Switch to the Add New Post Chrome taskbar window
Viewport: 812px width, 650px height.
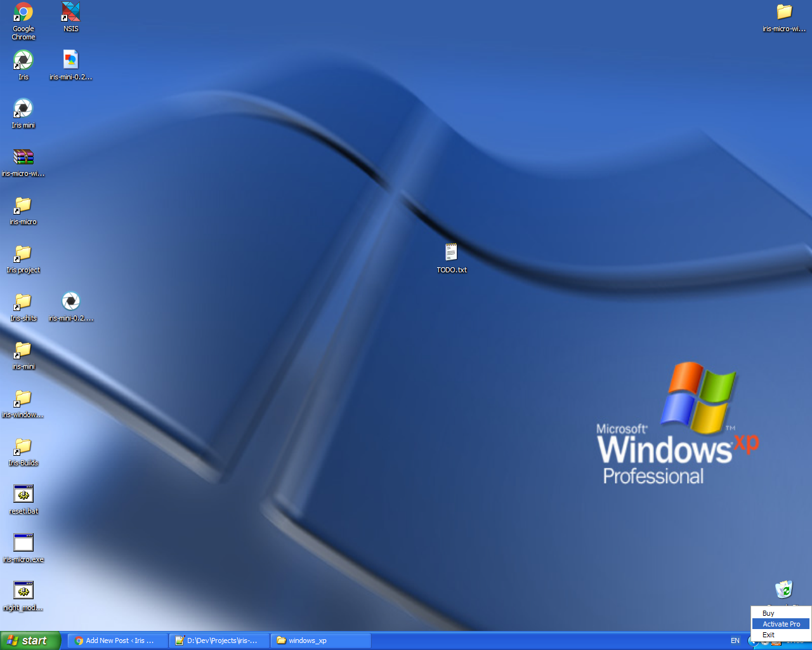pyautogui.click(x=117, y=641)
